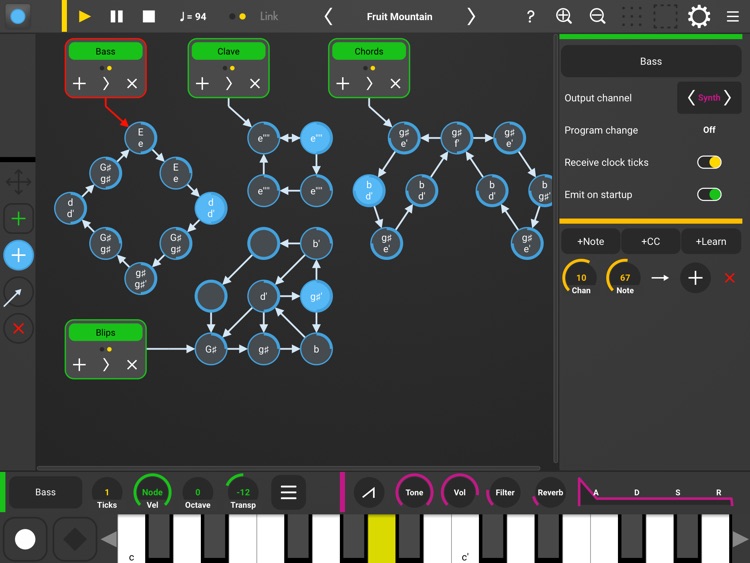
Task: Adjust the Tone knob
Action: click(x=414, y=492)
